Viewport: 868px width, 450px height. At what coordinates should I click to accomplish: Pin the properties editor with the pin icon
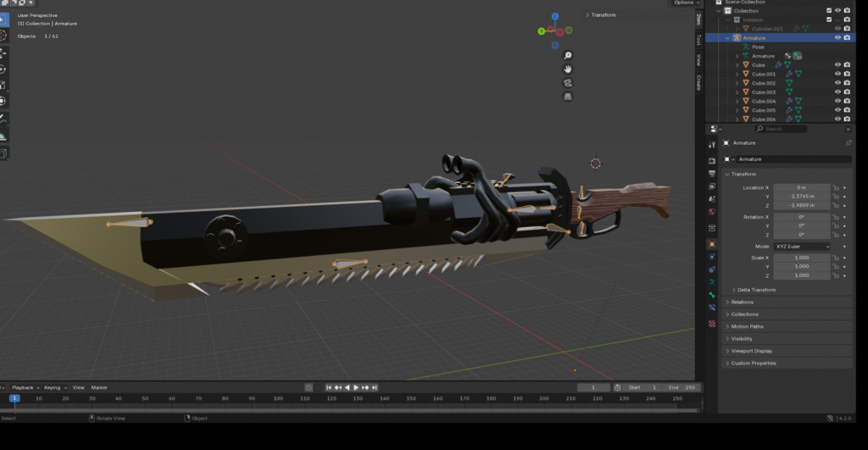click(x=848, y=143)
